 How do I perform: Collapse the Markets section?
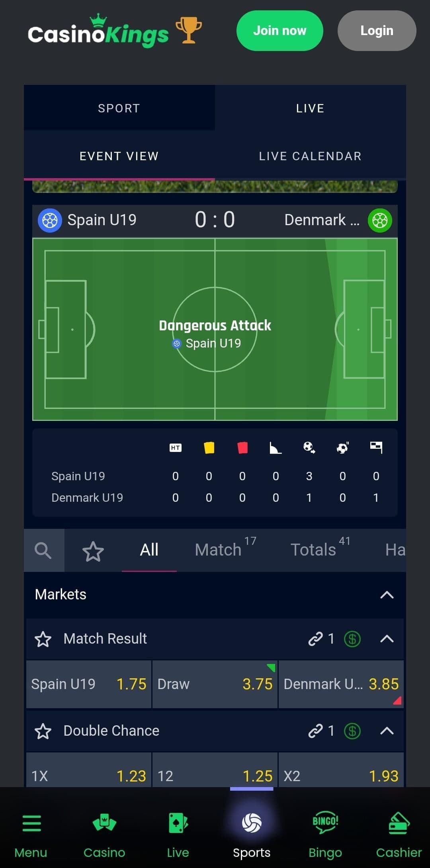coord(387,595)
